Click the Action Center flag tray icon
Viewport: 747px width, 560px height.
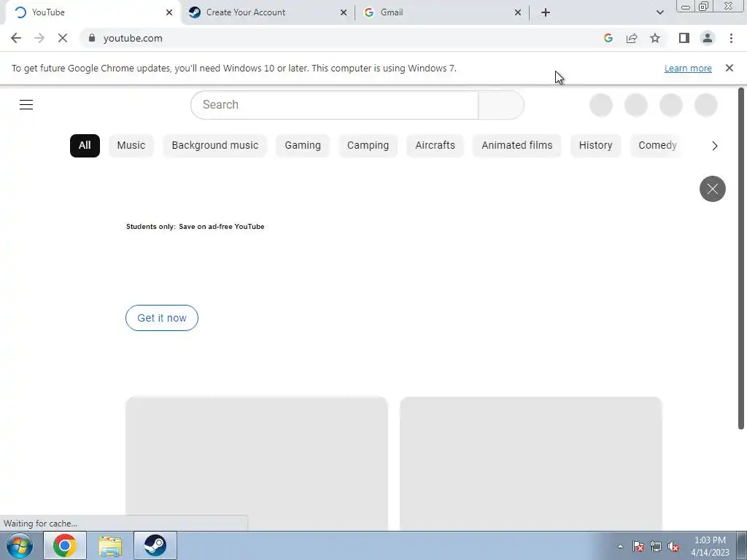pyautogui.click(x=638, y=546)
